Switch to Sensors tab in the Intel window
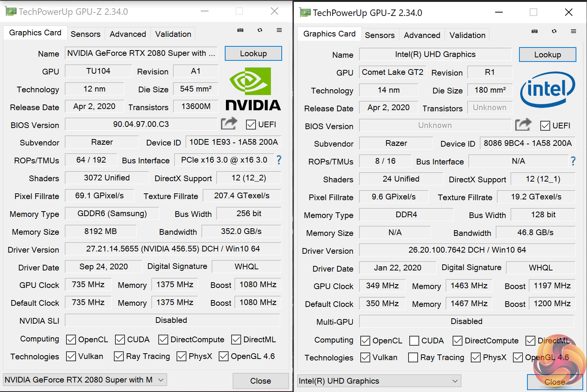 pos(380,35)
